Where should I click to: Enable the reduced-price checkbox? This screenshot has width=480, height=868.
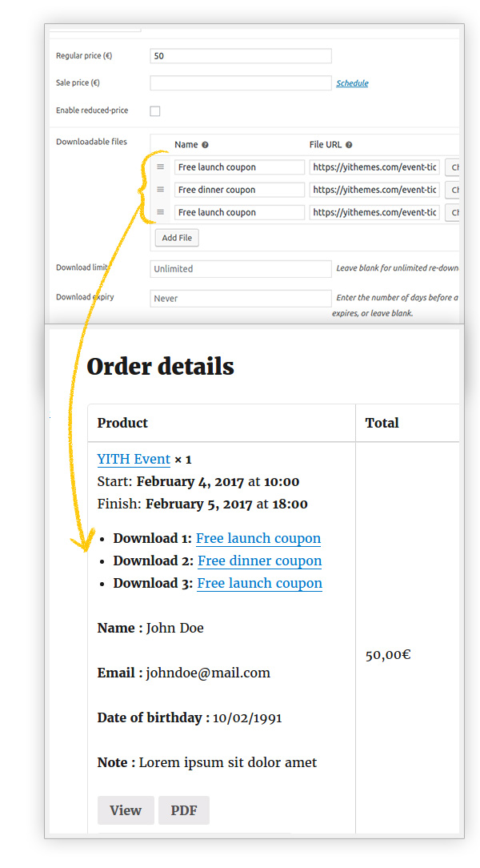[155, 111]
